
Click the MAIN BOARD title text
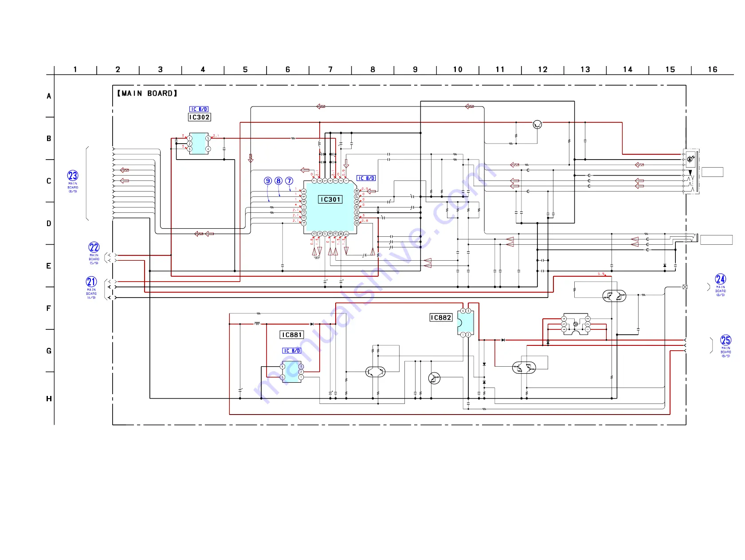coord(147,94)
